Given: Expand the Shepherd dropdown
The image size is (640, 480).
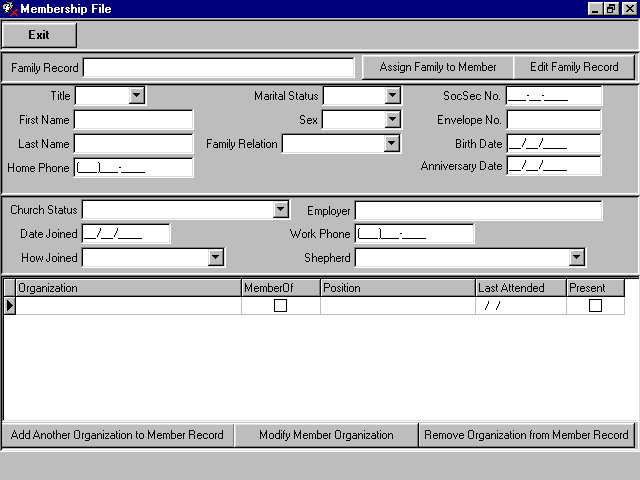Looking at the screenshot, I should pyautogui.click(x=576, y=258).
